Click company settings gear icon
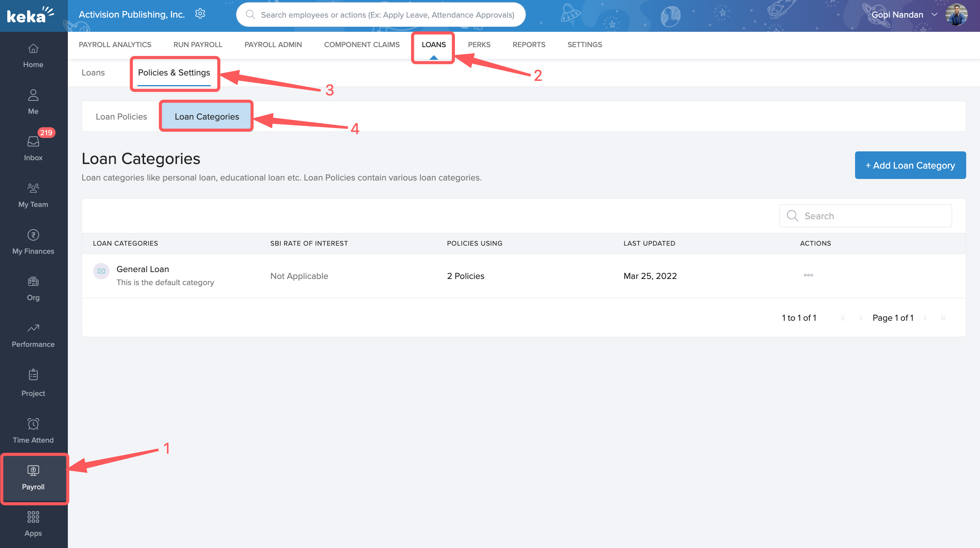980x548 pixels. [x=200, y=14]
